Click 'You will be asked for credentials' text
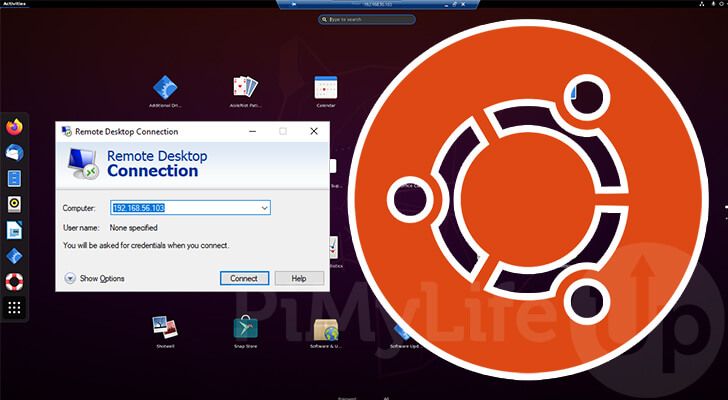 pos(146,245)
